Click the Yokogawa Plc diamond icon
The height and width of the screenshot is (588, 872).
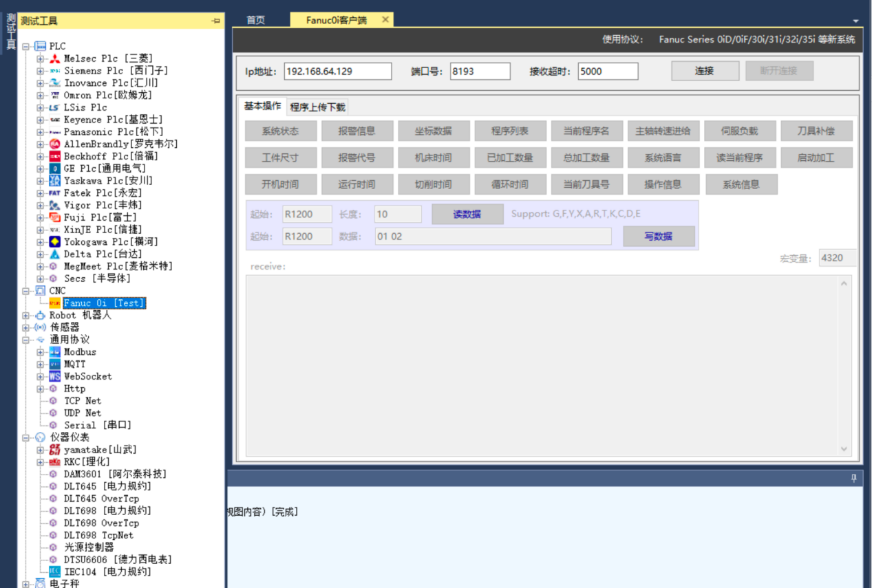(54, 242)
